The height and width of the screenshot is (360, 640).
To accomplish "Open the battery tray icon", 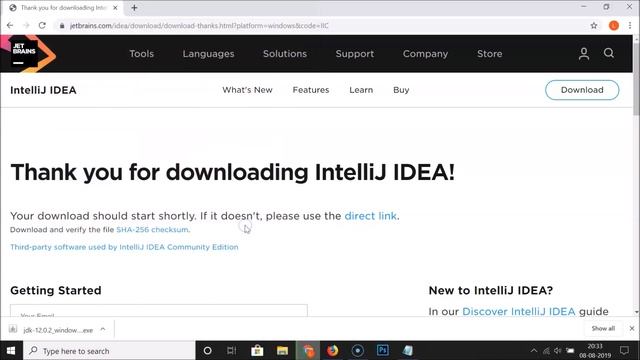I will tap(570, 351).
